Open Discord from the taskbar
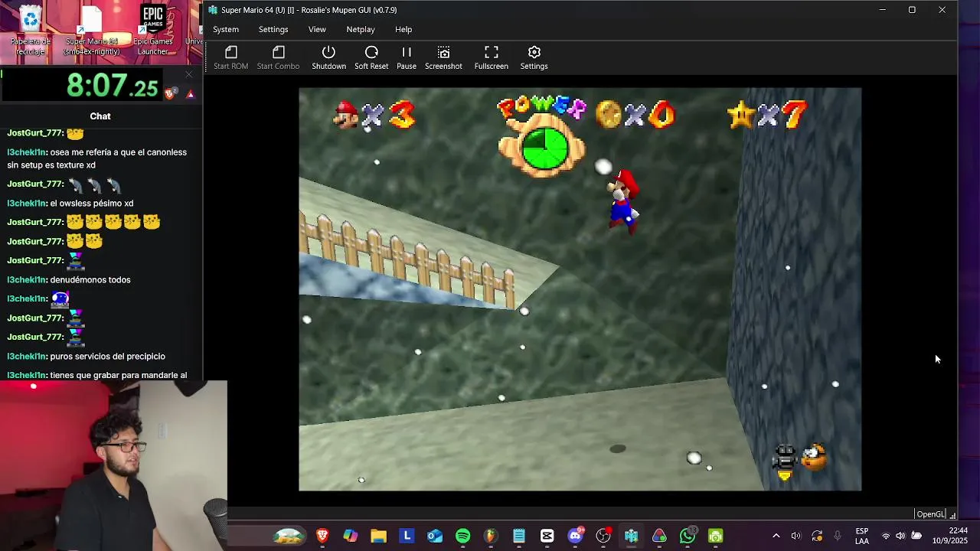This screenshot has height=551, width=980. tap(575, 536)
